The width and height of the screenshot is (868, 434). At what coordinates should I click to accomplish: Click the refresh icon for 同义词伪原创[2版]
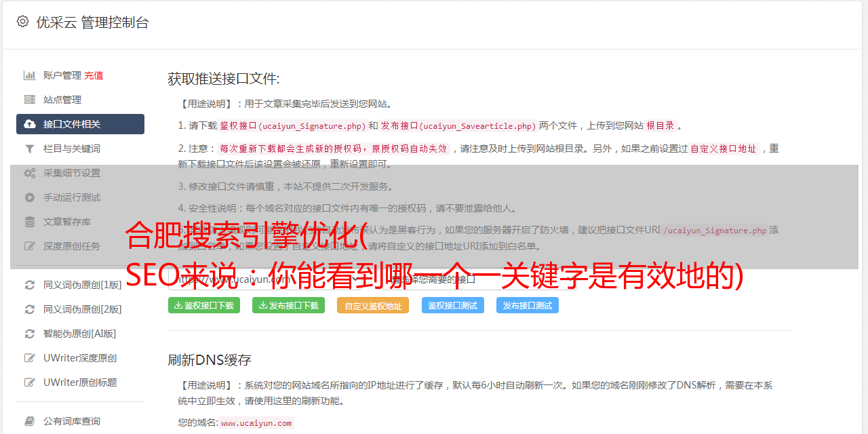[x=30, y=309]
